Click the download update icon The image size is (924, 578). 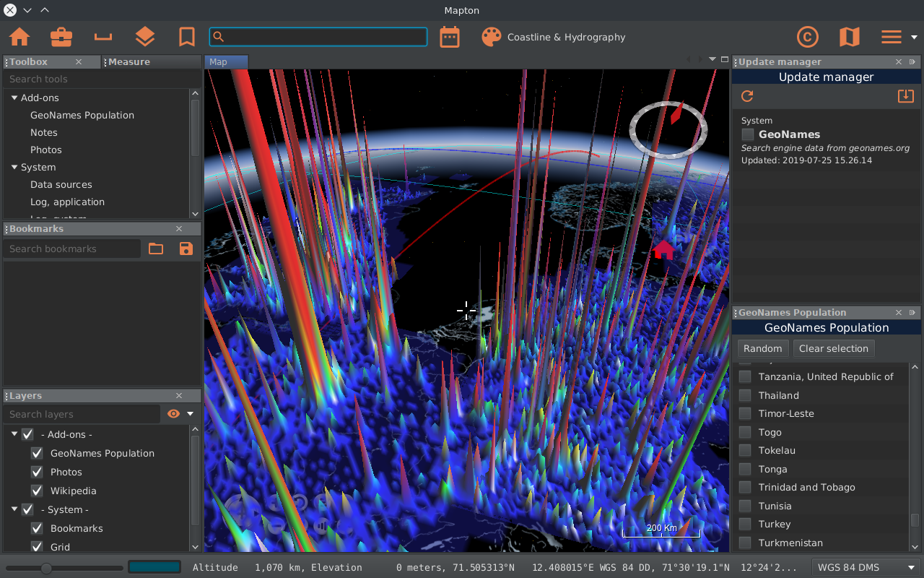(906, 96)
